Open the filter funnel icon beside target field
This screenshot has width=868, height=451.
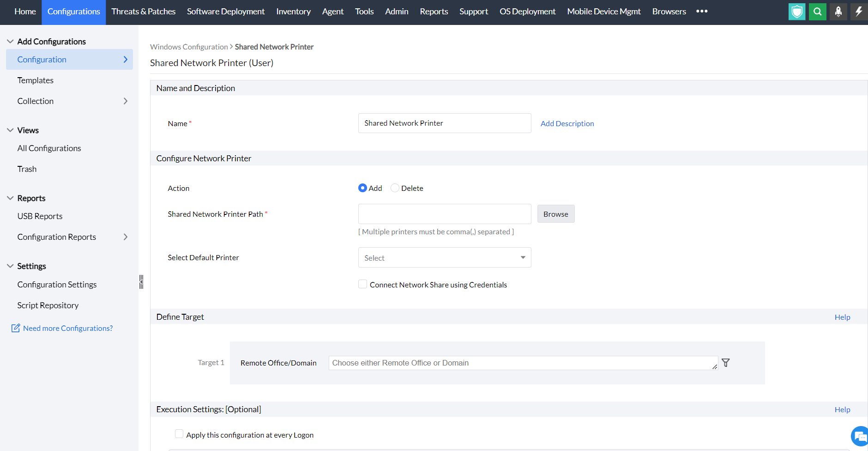pos(726,363)
